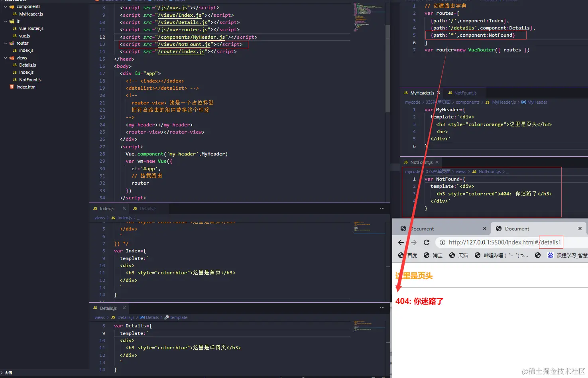The image size is (588, 378).
Task: Go forward in the browser
Action: click(414, 242)
